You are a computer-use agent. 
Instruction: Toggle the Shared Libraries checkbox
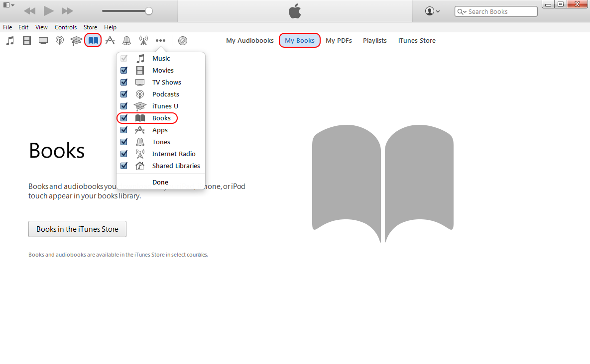coord(124,166)
